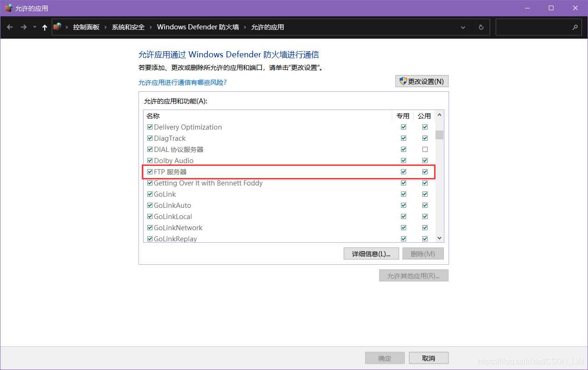Click the 确定 button

(385, 358)
